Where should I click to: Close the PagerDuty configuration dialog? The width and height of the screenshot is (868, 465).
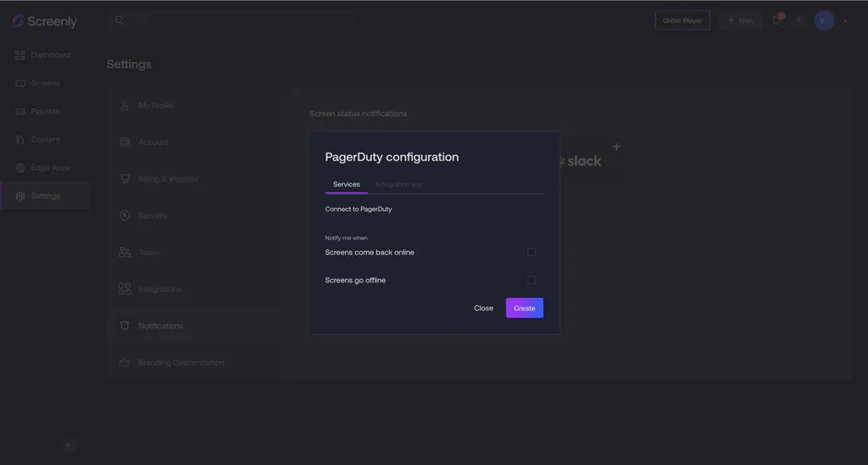tap(483, 308)
